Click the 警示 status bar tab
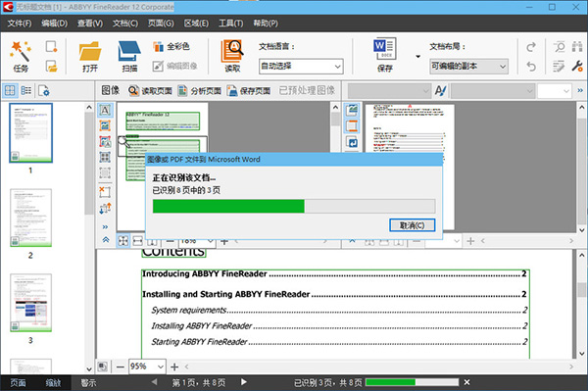 coord(88,383)
